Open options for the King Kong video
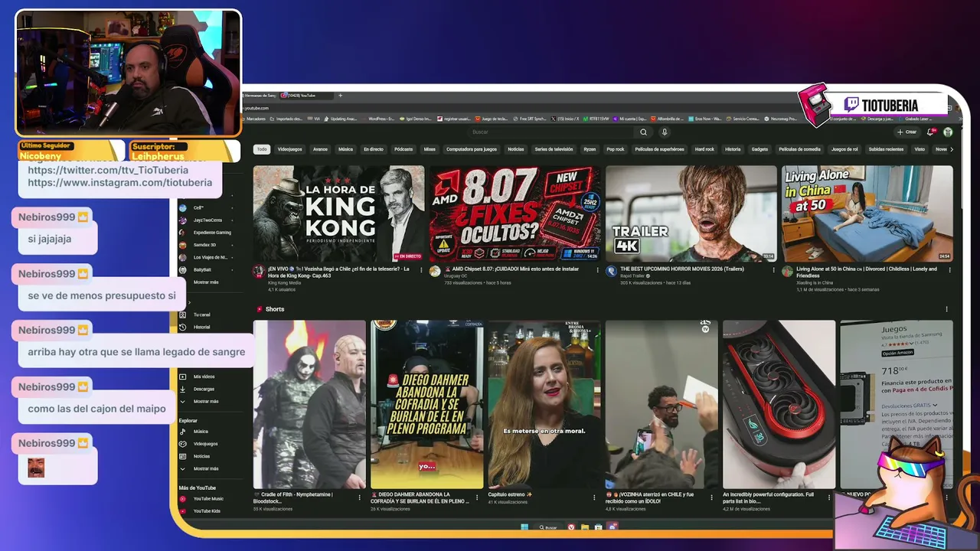The width and height of the screenshot is (980, 551). 422,269
